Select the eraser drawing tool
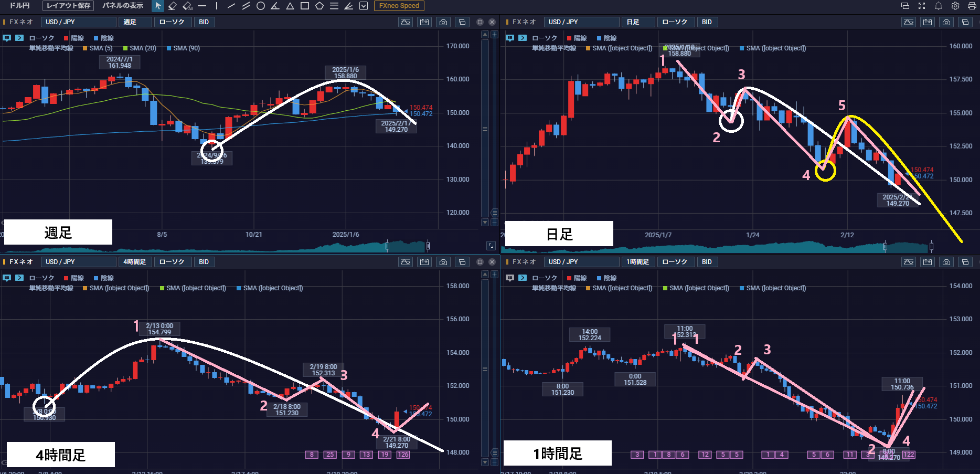The height and width of the screenshot is (474, 980). tap(172, 6)
